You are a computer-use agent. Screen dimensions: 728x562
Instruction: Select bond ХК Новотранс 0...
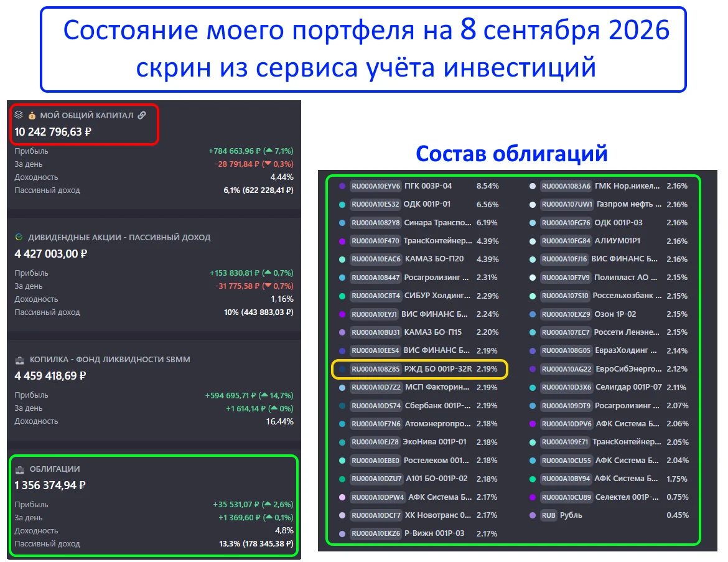(438, 515)
